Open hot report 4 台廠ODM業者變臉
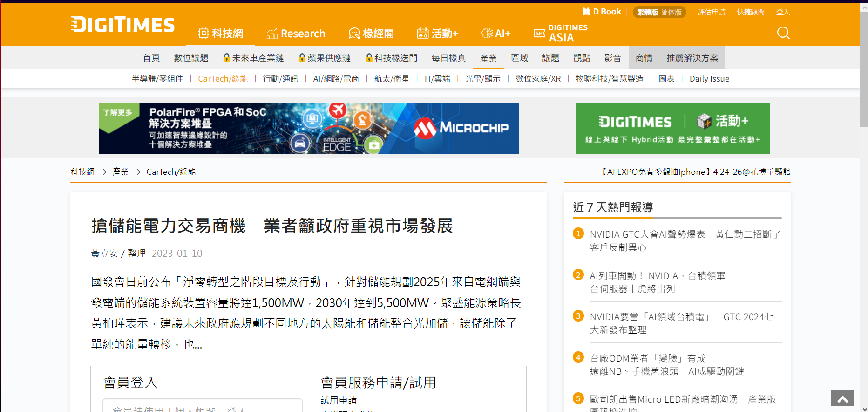 coord(667,364)
